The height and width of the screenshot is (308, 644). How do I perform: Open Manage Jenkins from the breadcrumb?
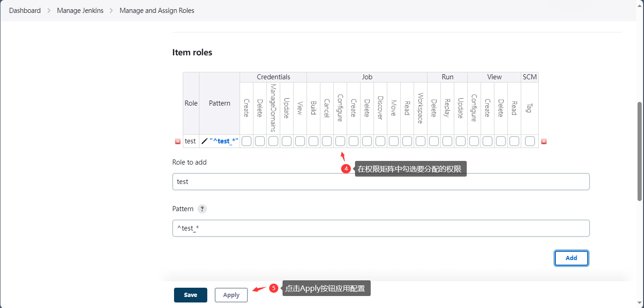click(x=80, y=11)
